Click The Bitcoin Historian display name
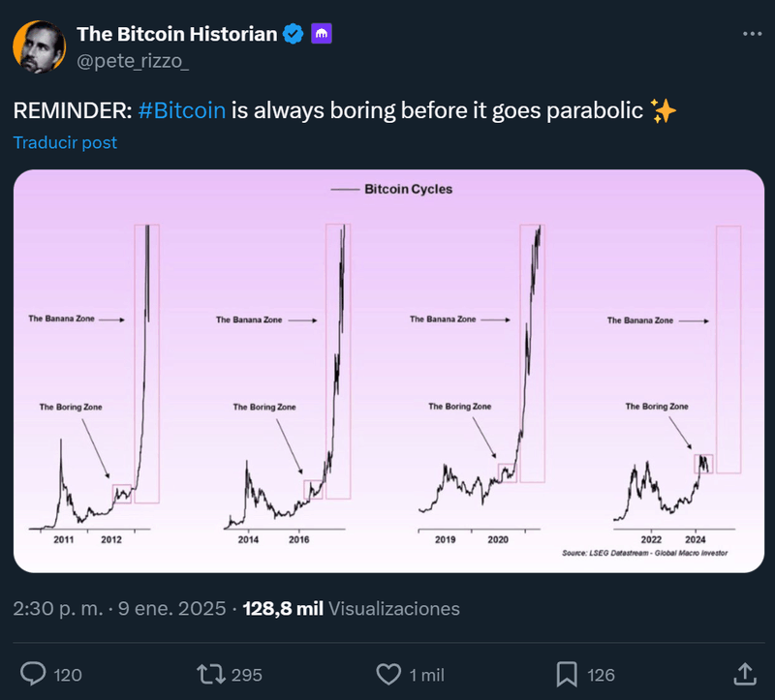 pyautogui.click(x=176, y=34)
